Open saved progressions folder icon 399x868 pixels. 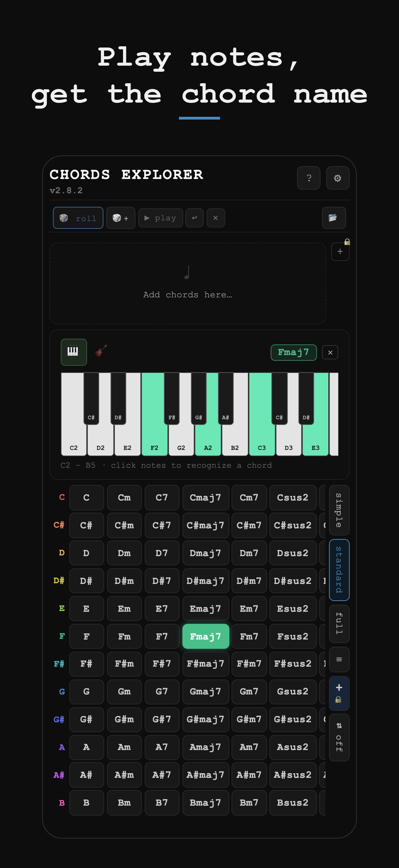334,218
